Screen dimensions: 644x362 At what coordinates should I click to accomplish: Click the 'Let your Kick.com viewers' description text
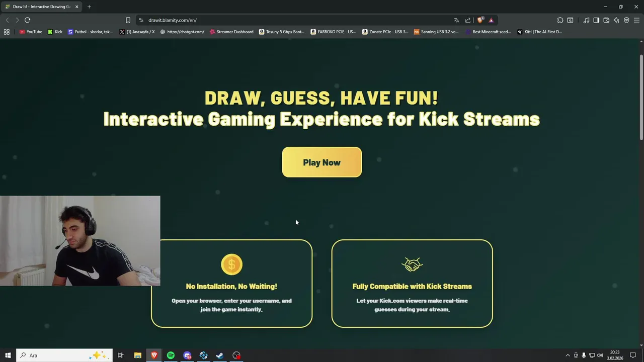412,305
